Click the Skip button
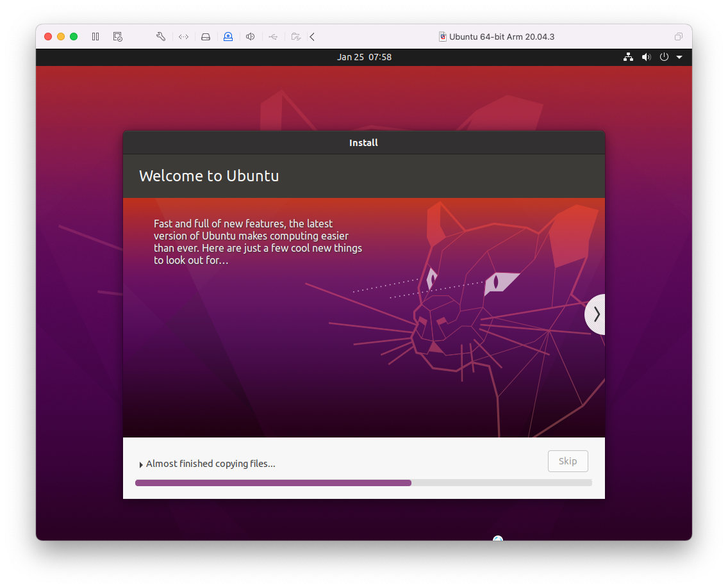The width and height of the screenshot is (728, 588). point(568,461)
